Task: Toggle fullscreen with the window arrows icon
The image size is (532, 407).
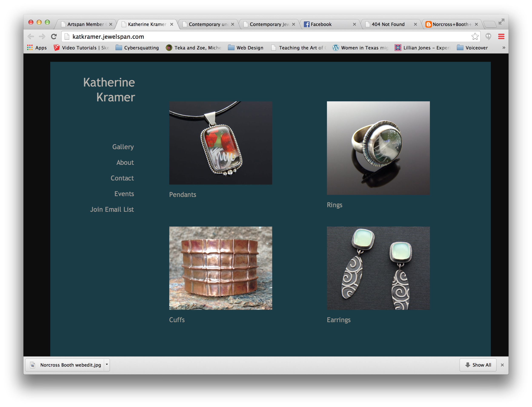Action: [501, 22]
